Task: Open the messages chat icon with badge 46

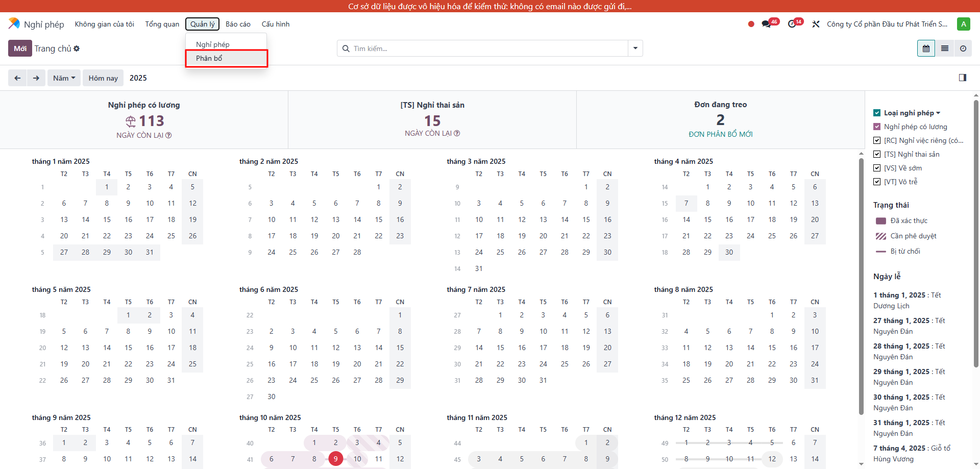Action: (x=767, y=24)
